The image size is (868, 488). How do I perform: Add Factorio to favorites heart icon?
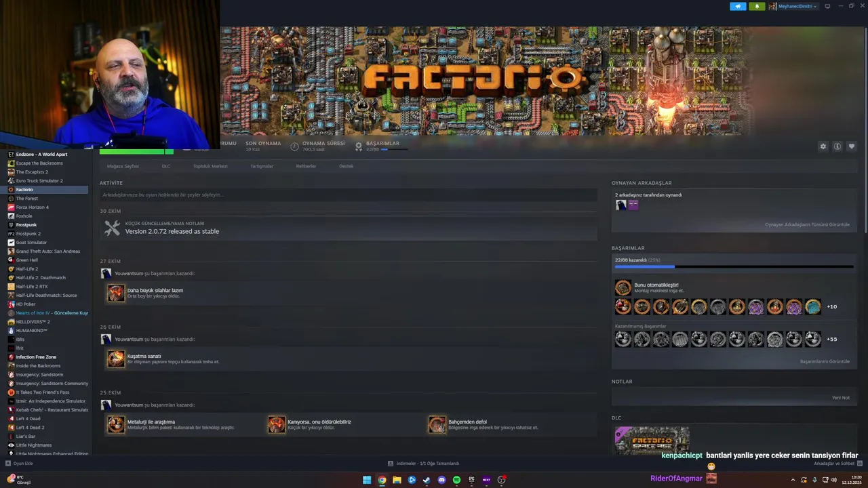852,146
